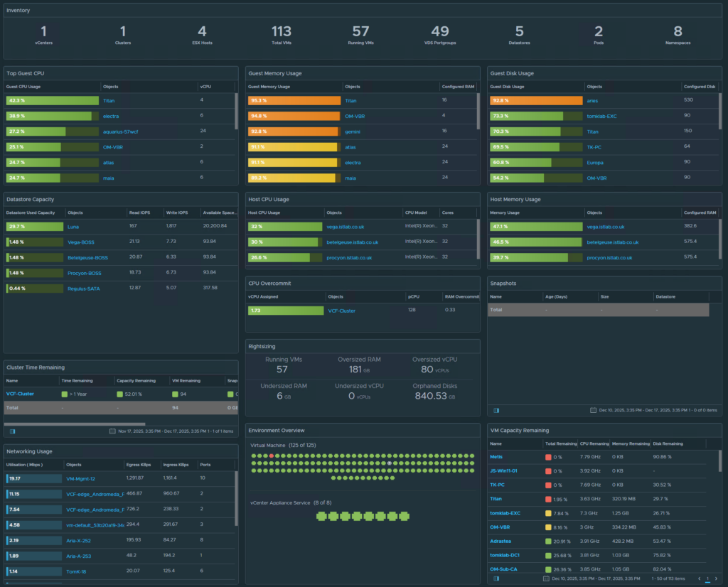This screenshot has height=587, width=728.
Task: Sort VM Capacity by Total Remaining column
Action: point(560,443)
